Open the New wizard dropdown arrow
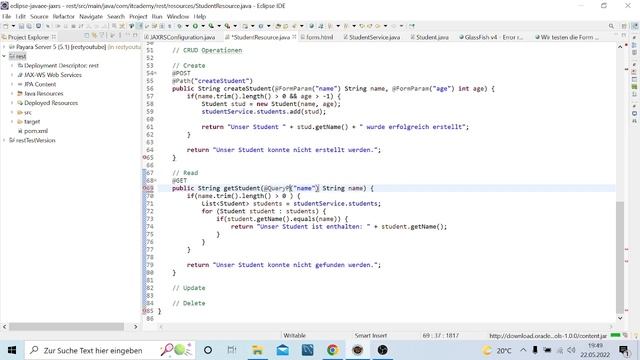Viewport: 640px width, 360px height. [13, 26]
